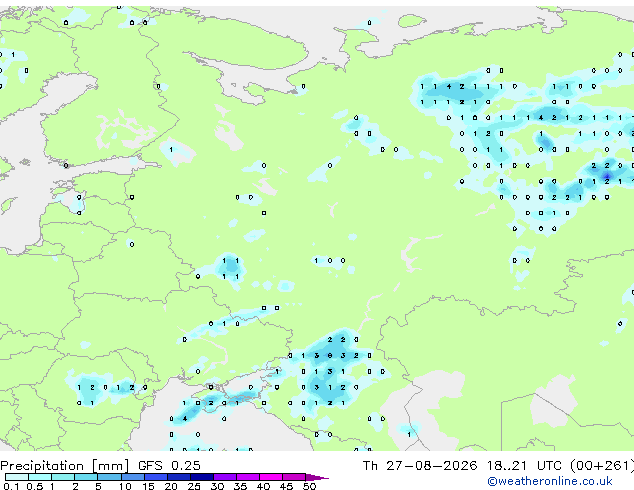Viewport: 634px width, 490px height.
Task: Click the date 'Th 27-08-2026'
Action: (420, 466)
